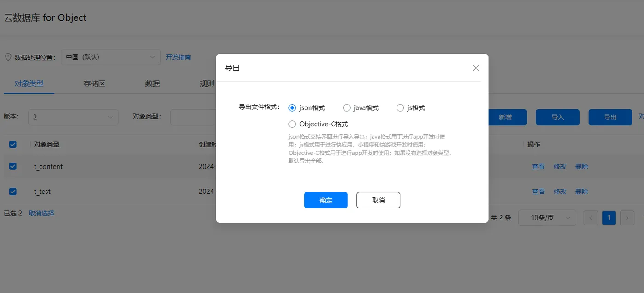Click the t_content table cell
The width and height of the screenshot is (644, 293).
click(x=48, y=167)
